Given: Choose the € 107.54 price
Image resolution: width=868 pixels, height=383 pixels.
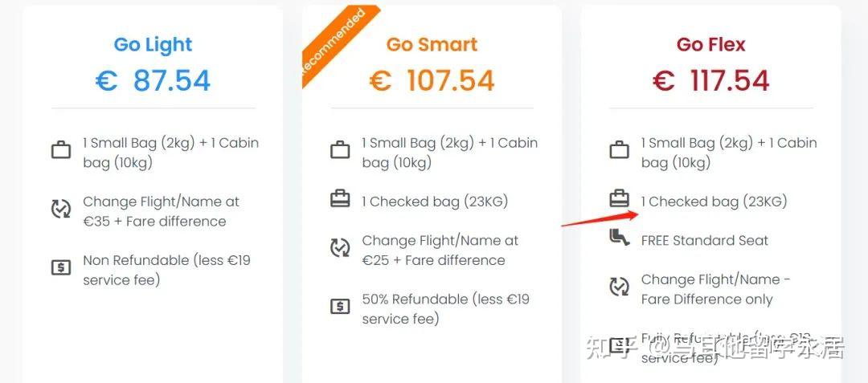Looking at the screenshot, I should click(x=432, y=80).
